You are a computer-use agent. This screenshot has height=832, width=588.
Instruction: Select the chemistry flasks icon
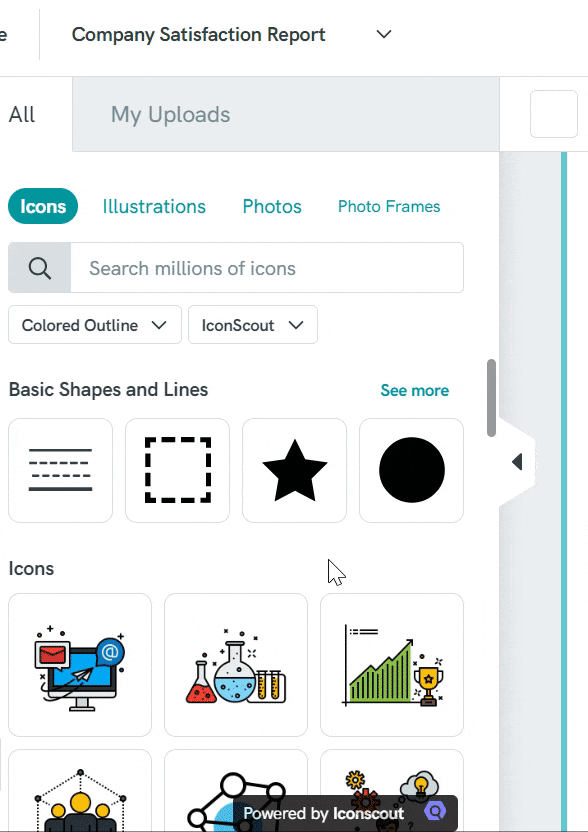click(235, 664)
